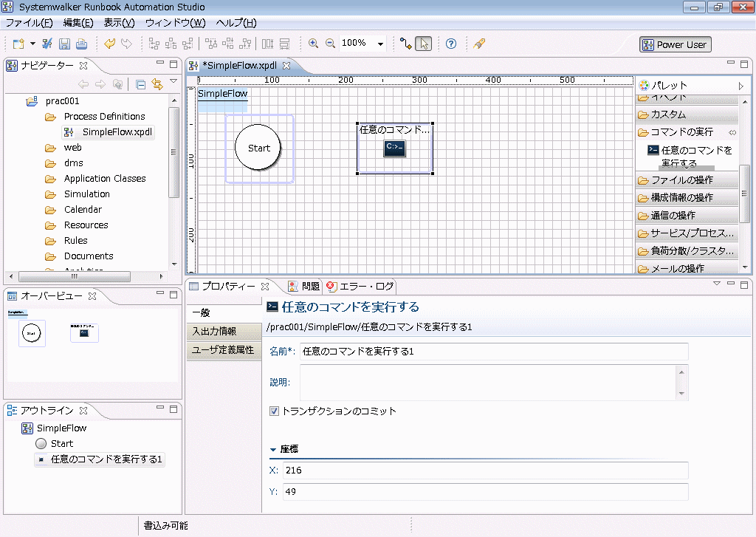Expand the ファイルの操作 palette drawer
Screen dimensions: 756x537
[x=687, y=180]
